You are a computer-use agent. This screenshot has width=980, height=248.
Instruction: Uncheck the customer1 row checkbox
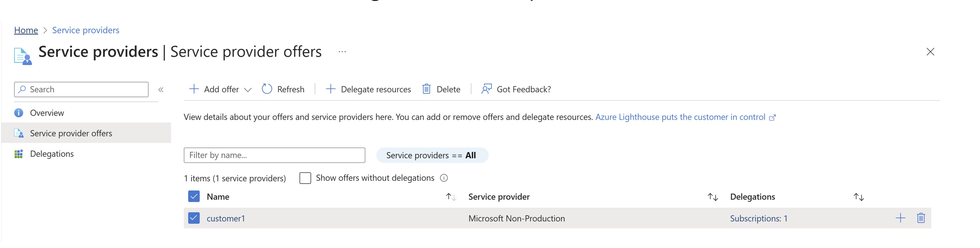[194, 218]
